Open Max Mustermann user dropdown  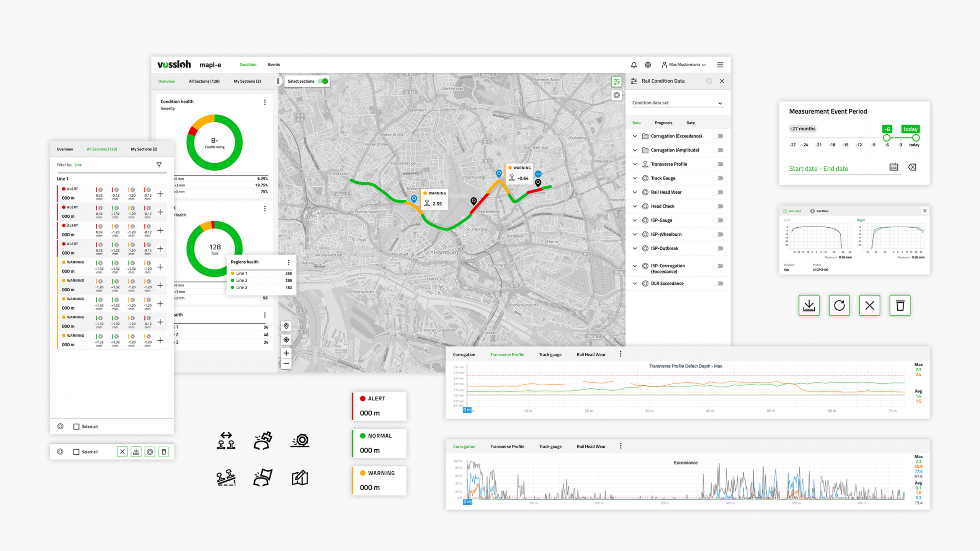coord(684,65)
